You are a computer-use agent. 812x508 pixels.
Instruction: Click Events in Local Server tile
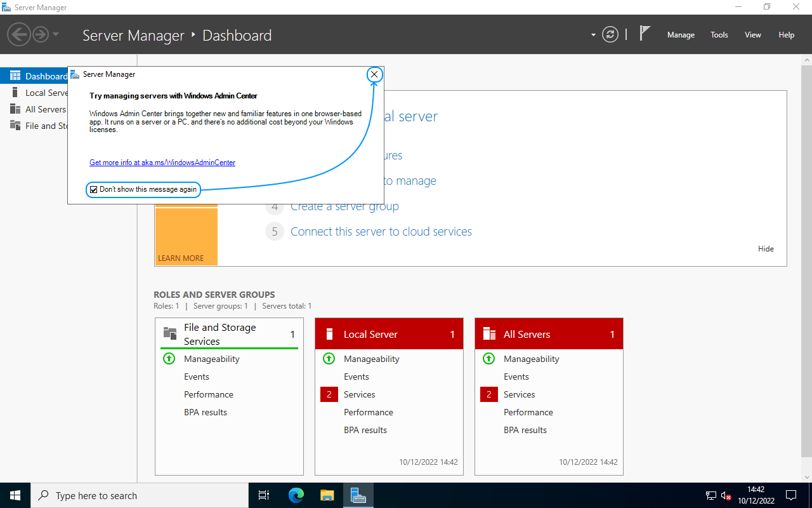pos(357,377)
